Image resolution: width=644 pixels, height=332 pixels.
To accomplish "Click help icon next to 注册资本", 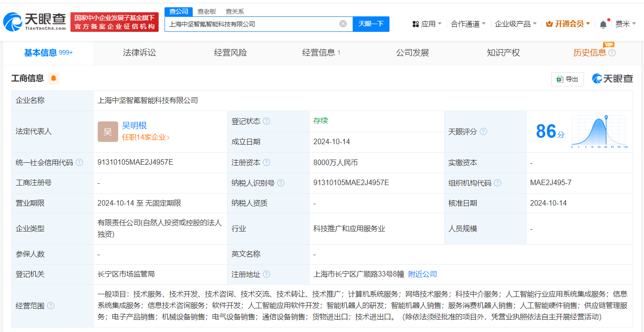I will (266, 163).
